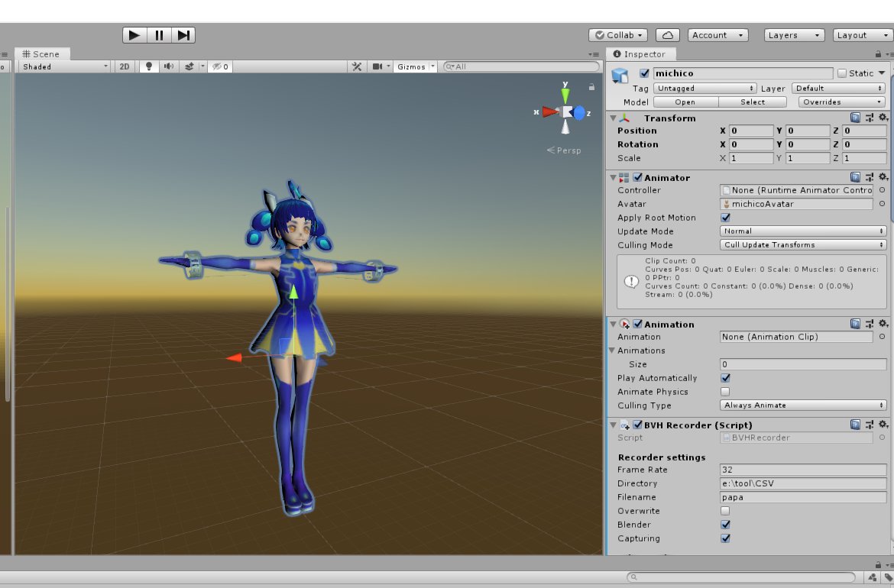The width and height of the screenshot is (894, 588).
Task: Advance one frame with the Step button
Action: click(183, 35)
